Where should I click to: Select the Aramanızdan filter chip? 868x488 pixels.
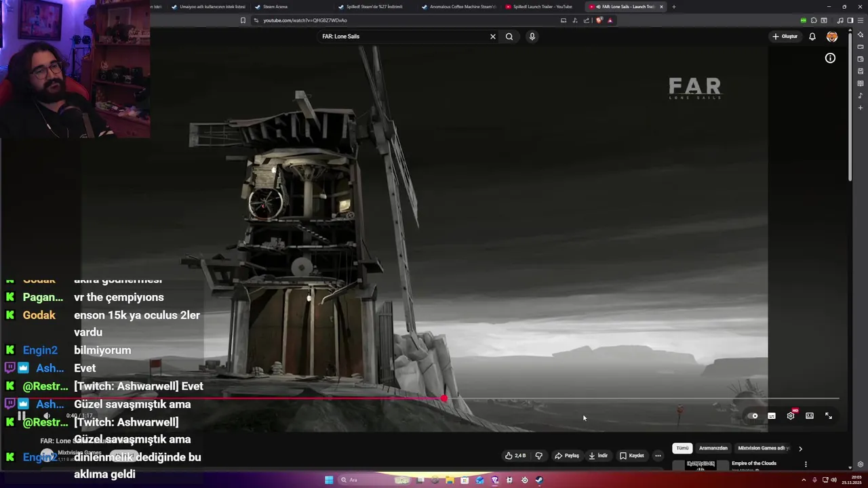point(713,448)
